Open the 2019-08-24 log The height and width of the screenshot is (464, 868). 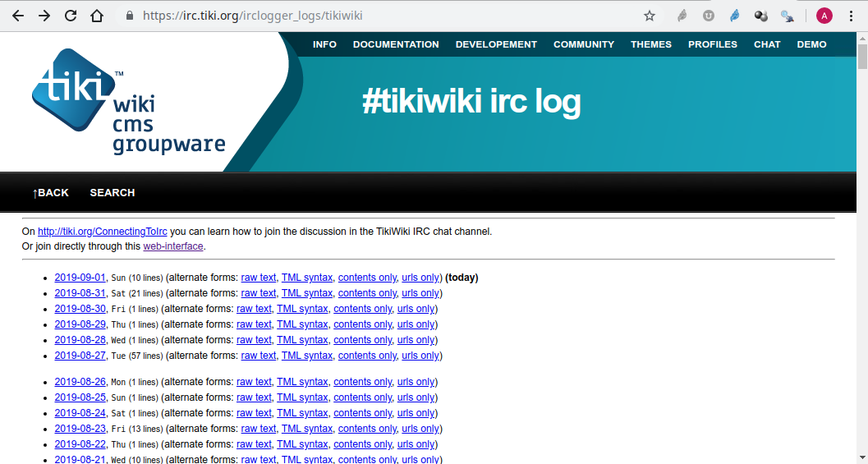(x=80, y=412)
